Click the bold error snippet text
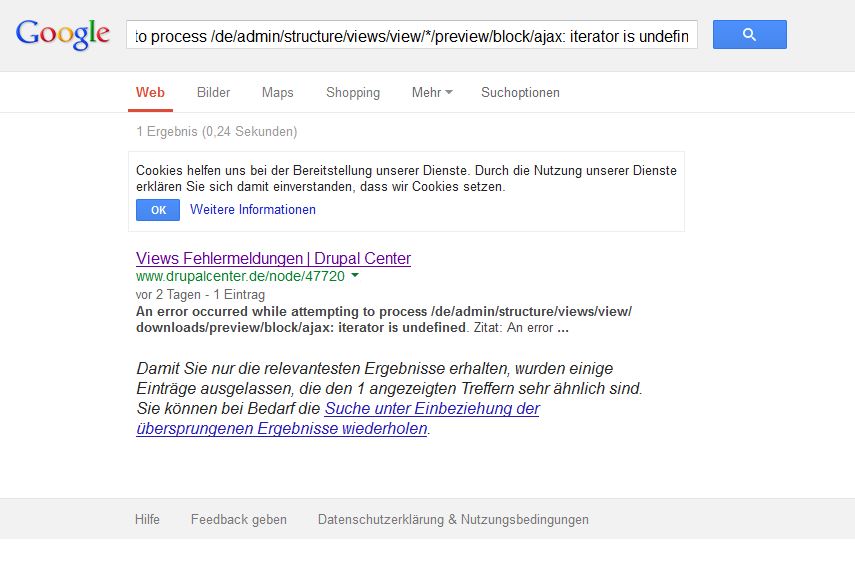 tap(383, 319)
